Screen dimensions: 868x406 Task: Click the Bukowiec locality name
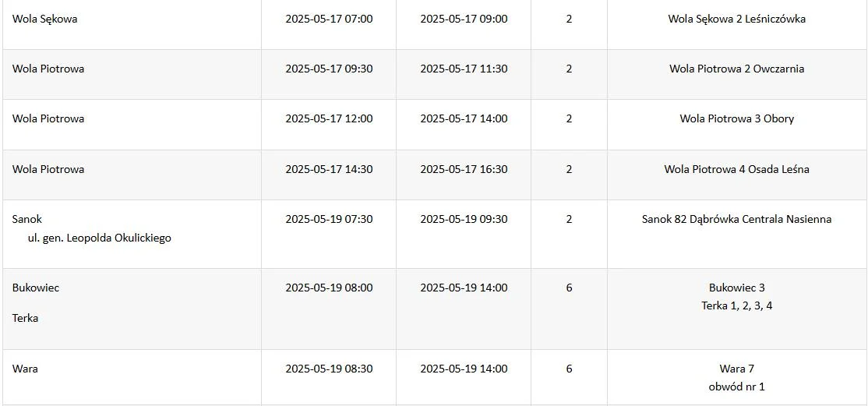[35, 288]
